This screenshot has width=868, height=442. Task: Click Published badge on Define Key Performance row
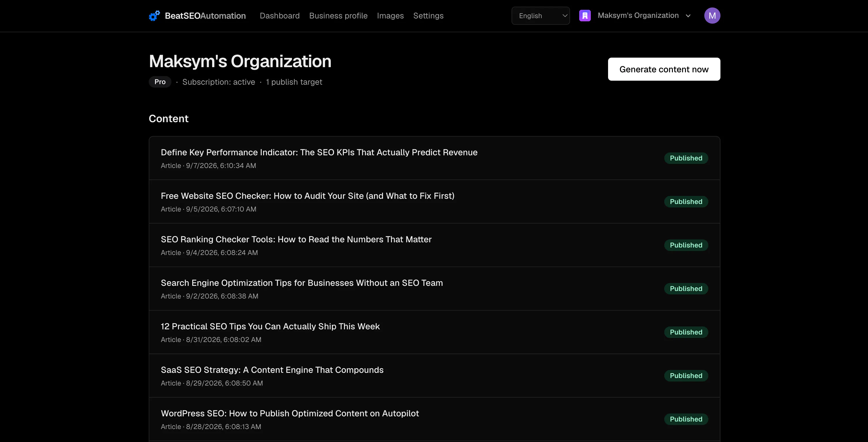coord(686,158)
